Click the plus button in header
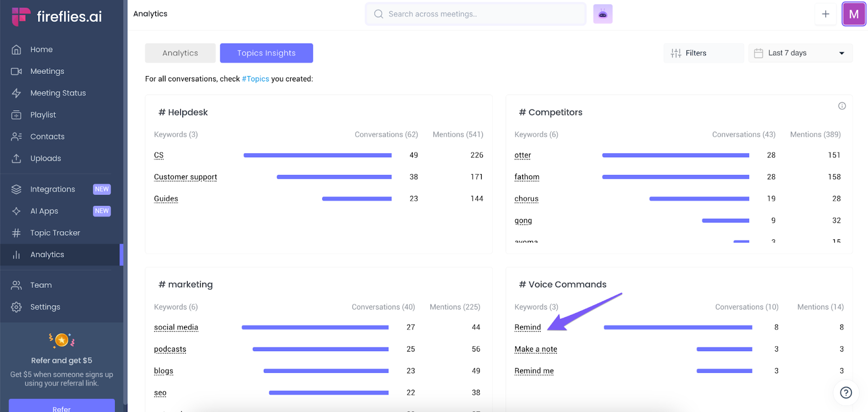 click(826, 14)
